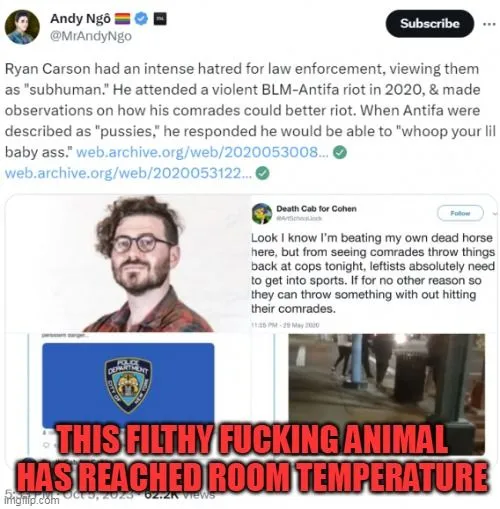Image resolution: width=500 pixels, height=509 pixels.
Task: Click the square affiliate badge after the checkmark
Action: click(160, 18)
